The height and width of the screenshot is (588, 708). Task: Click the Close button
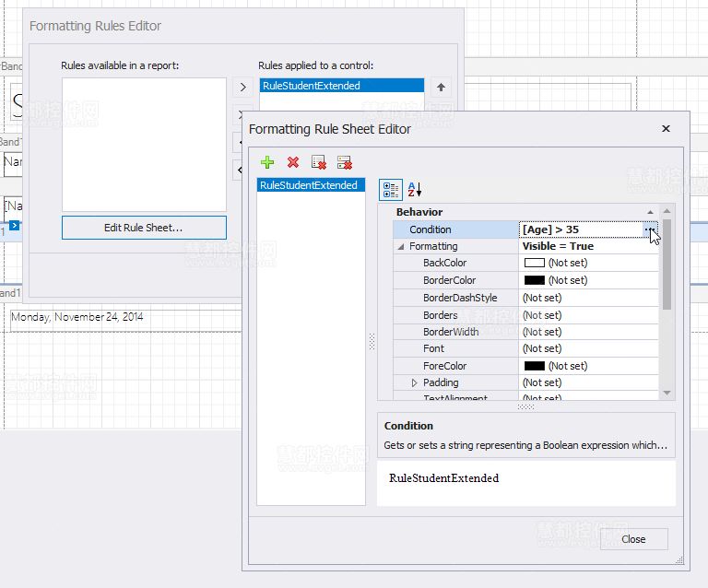[633, 539]
